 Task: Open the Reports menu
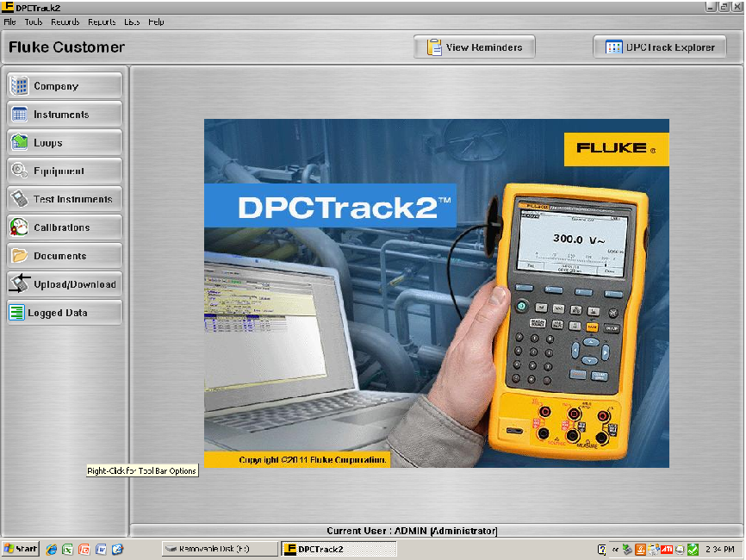coord(102,22)
